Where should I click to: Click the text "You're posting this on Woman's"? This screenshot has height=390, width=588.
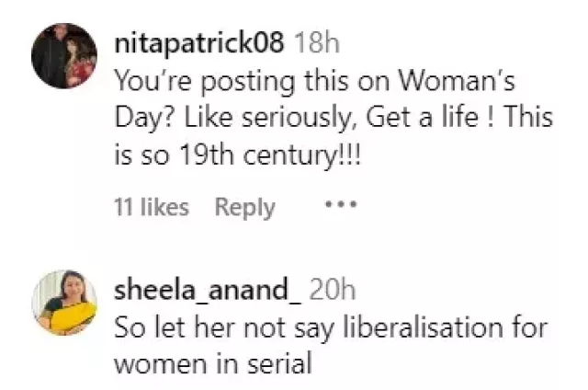tap(311, 80)
